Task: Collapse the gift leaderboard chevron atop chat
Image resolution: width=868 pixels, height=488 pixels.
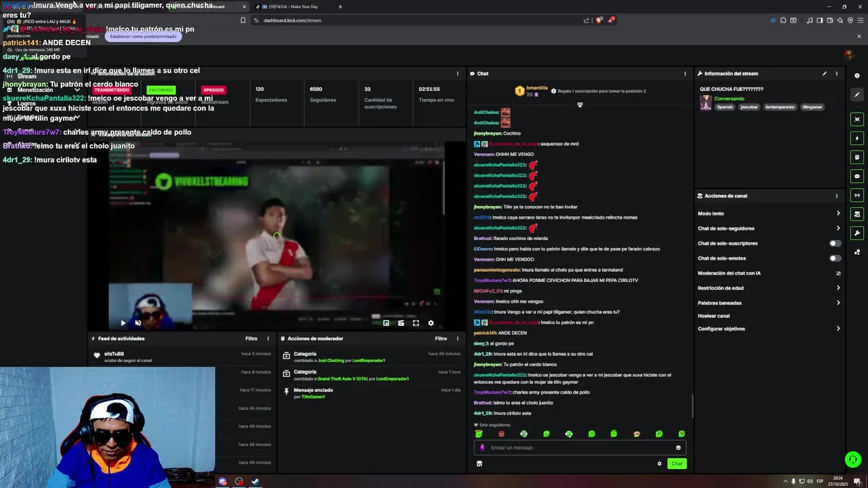Action: 580,105
